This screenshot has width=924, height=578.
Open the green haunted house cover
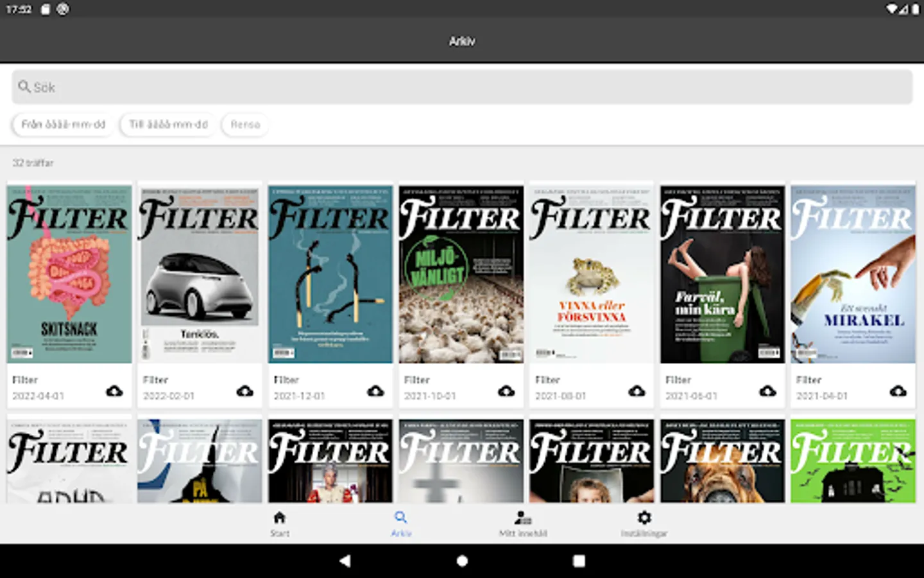coord(853,460)
